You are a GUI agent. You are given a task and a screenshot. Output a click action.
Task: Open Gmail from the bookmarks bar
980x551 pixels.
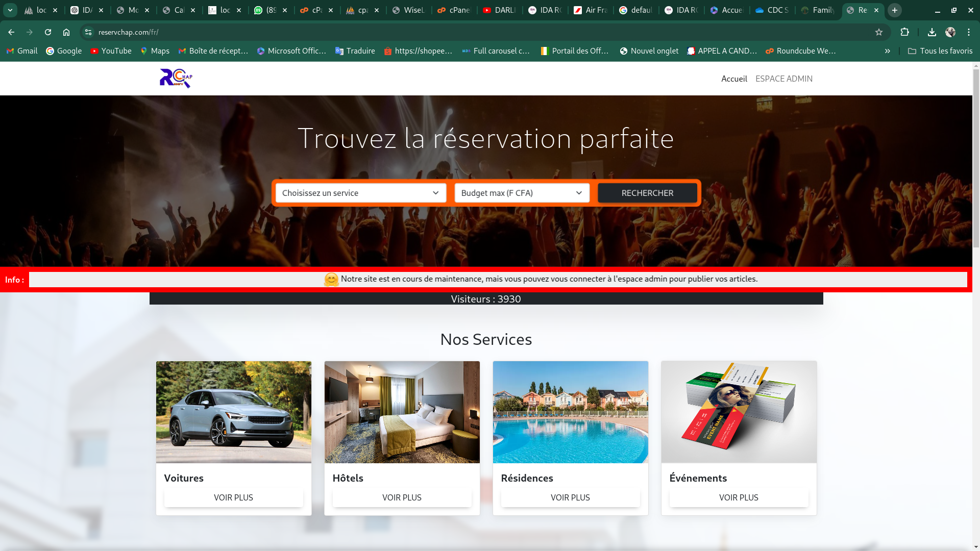click(21, 51)
